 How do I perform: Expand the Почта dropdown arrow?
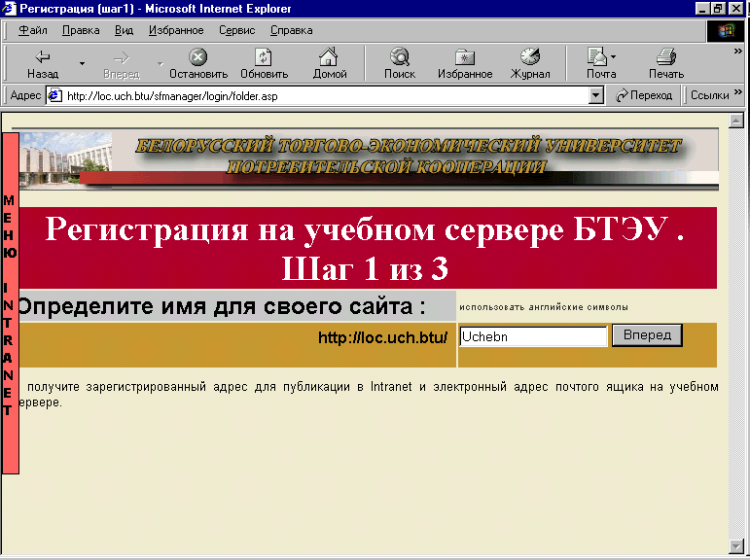[x=614, y=57]
